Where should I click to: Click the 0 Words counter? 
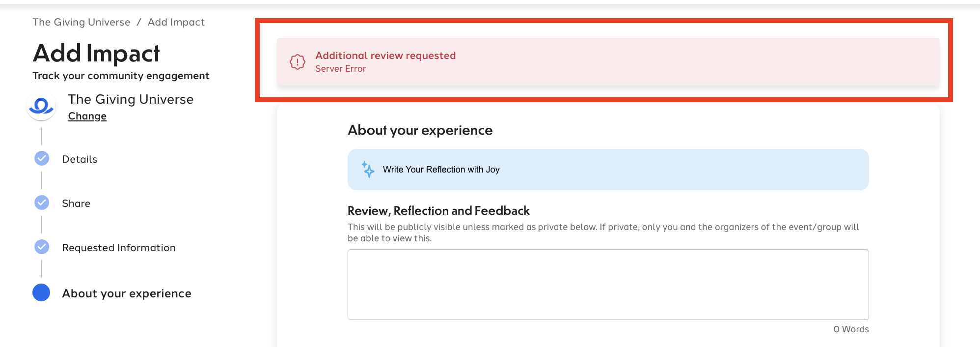pos(851,329)
